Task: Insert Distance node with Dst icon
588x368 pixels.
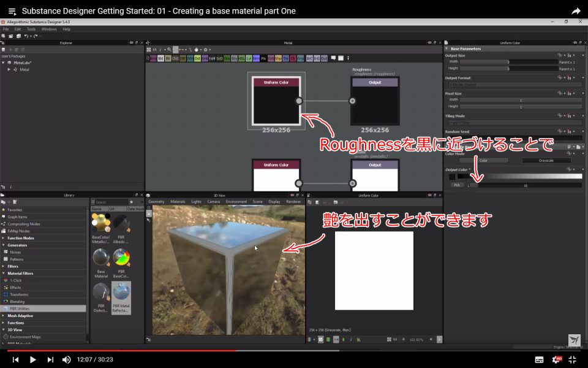Action: (197, 58)
